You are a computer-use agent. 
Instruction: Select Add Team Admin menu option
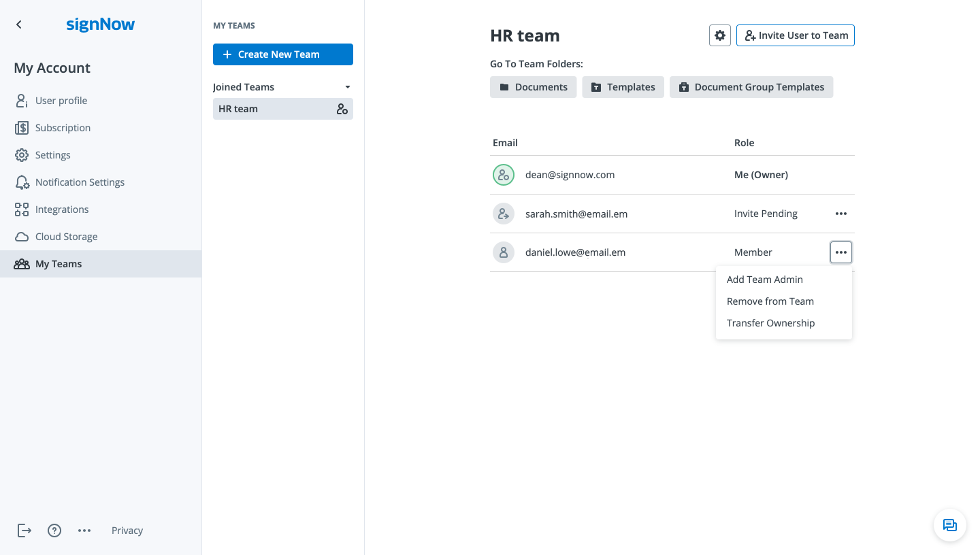coord(764,280)
